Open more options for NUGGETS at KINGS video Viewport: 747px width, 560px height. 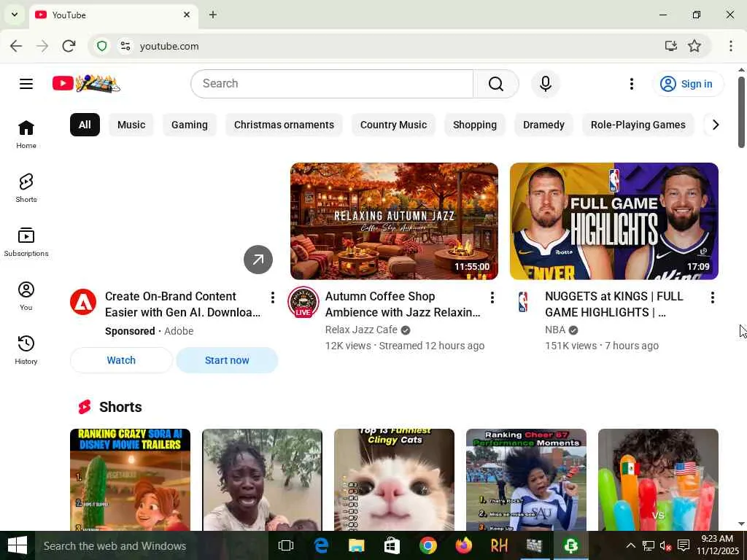pyautogui.click(x=712, y=297)
